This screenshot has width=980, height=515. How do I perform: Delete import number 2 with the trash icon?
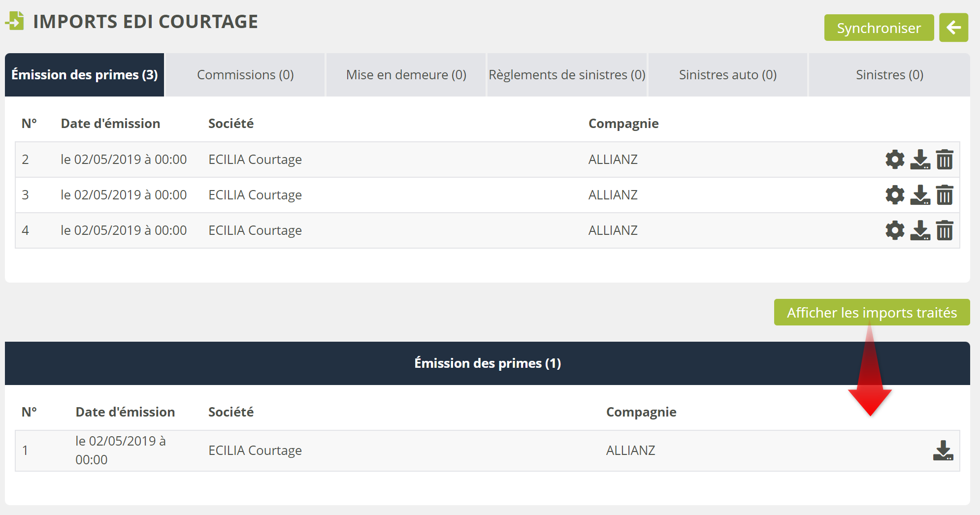tap(945, 160)
